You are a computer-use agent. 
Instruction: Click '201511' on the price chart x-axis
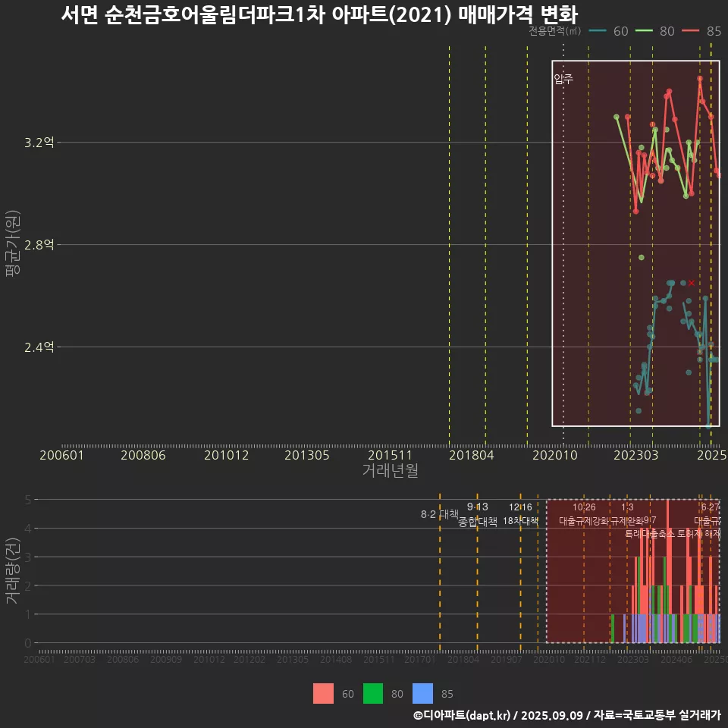click(x=390, y=455)
